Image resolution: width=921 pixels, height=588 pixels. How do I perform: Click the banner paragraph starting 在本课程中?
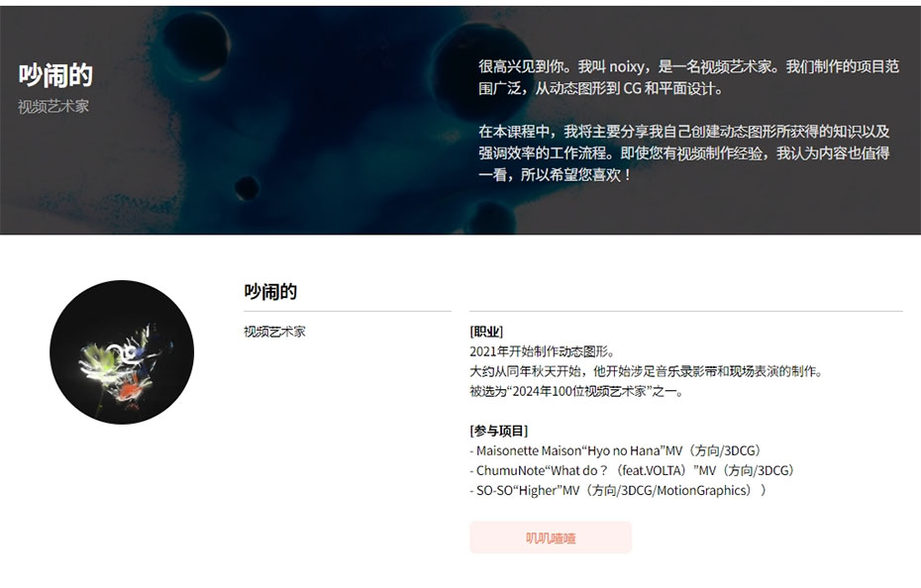point(683,152)
